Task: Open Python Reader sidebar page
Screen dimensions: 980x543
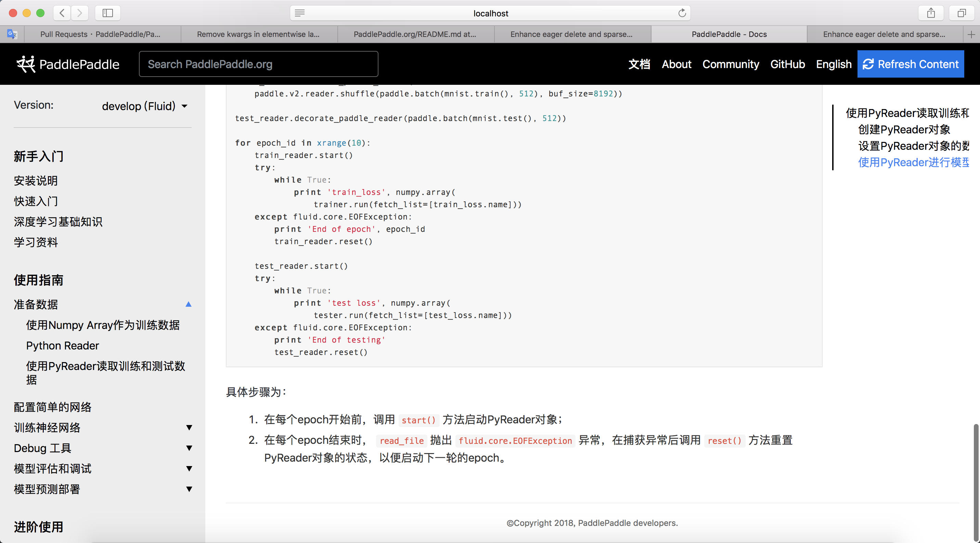Action: [62, 346]
